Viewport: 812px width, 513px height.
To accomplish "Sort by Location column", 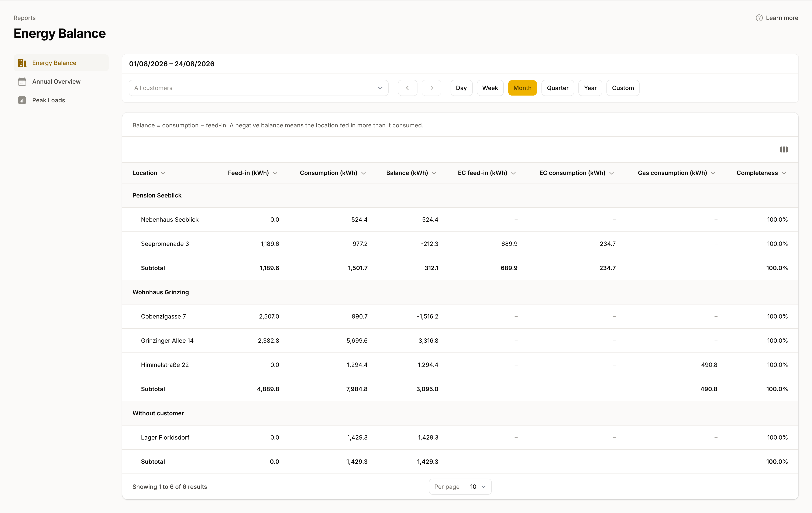I will pos(149,173).
